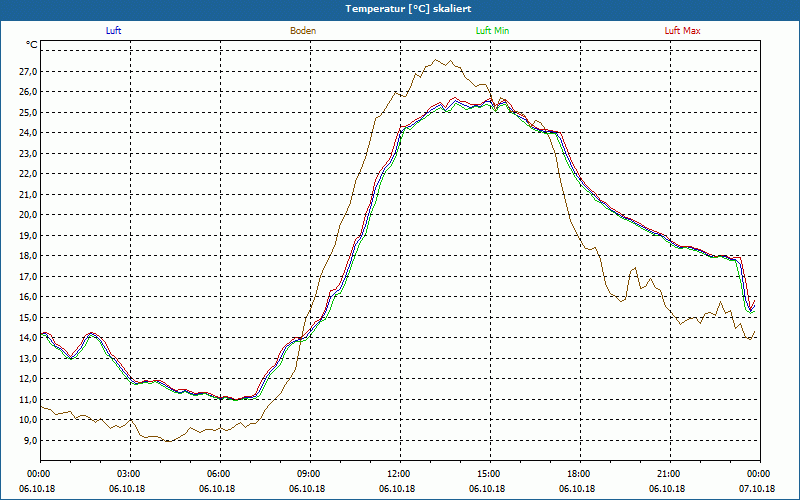Click the 24,0 y-axis value
The image size is (800, 500).
tap(28, 133)
